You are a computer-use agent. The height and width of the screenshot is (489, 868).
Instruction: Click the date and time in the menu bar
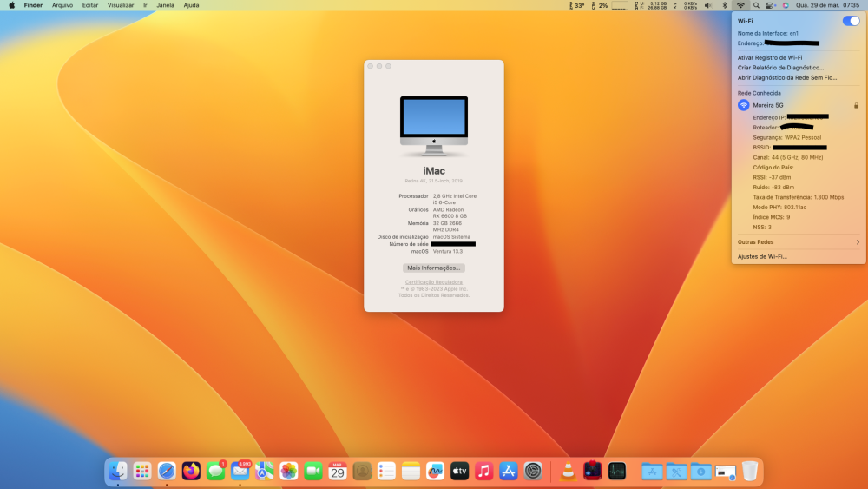827,5
